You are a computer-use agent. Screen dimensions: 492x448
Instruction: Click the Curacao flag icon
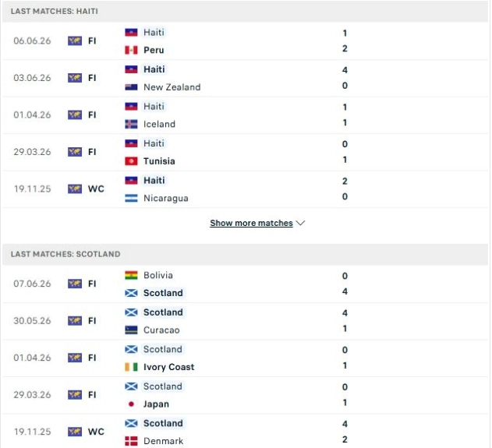pos(131,330)
